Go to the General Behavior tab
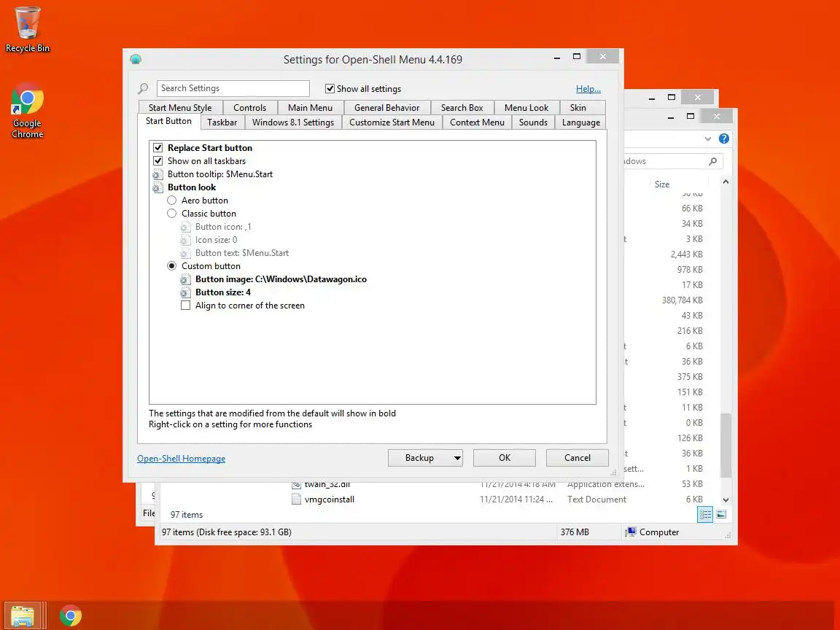Viewport: 840px width, 630px height. click(386, 108)
